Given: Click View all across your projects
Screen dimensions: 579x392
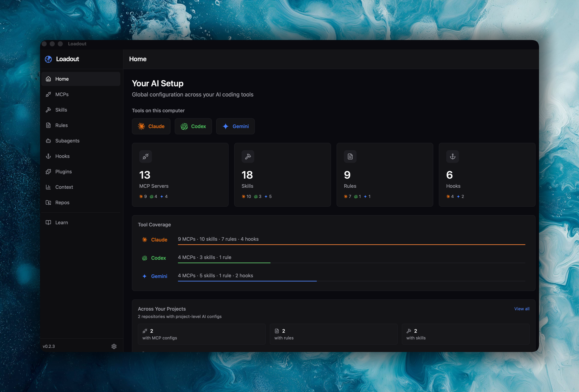Looking at the screenshot, I should [x=522, y=309].
